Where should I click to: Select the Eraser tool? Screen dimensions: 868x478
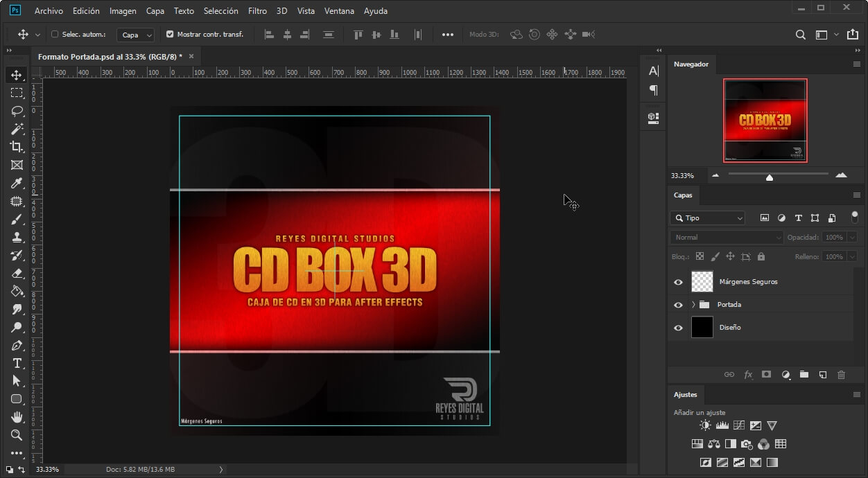pyautogui.click(x=17, y=273)
